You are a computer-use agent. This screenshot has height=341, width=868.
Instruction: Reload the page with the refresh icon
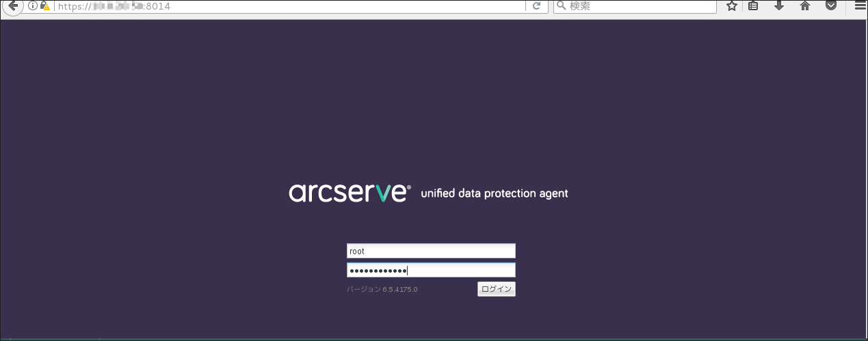pyautogui.click(x=537, y=6)
